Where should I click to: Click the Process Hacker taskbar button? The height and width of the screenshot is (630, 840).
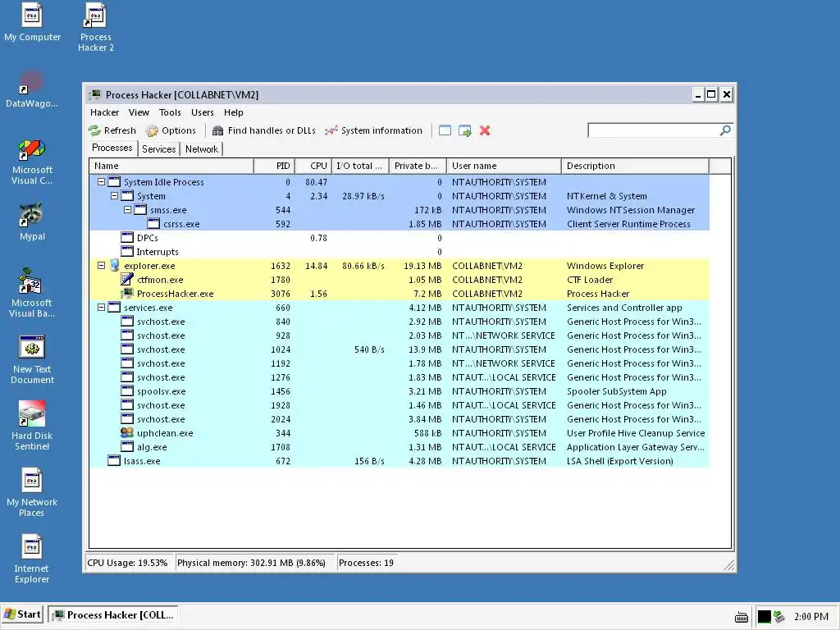pyautogui.click(x=113, y=615)
